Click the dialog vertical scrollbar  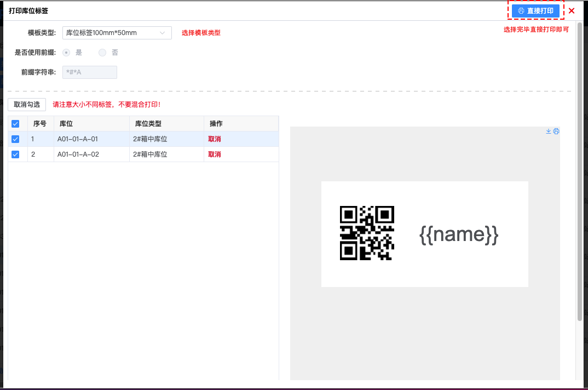click(x=579, y=171)
